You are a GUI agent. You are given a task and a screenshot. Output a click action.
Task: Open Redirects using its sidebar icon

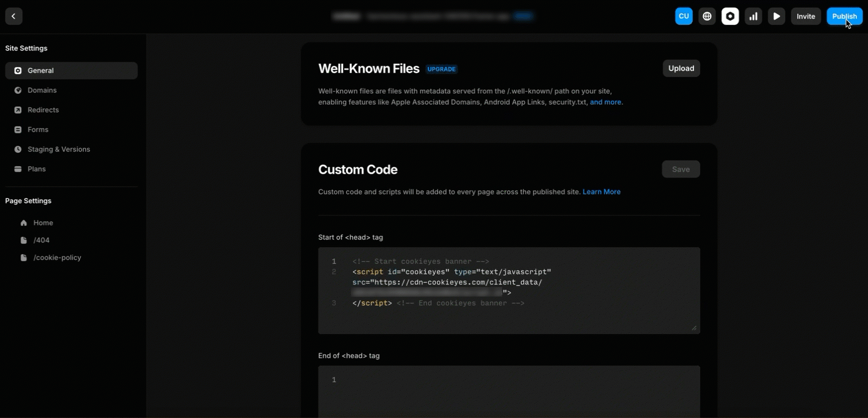tap(18, 109)
